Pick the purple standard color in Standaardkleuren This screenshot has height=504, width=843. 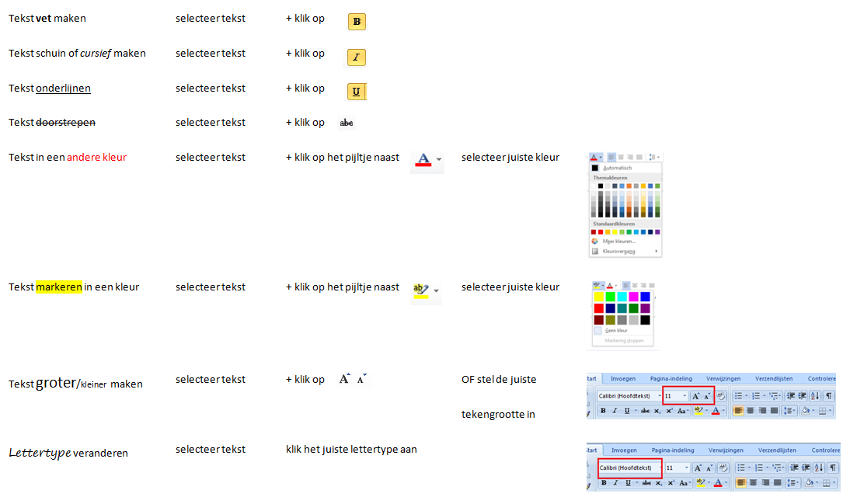pos(657,232)
